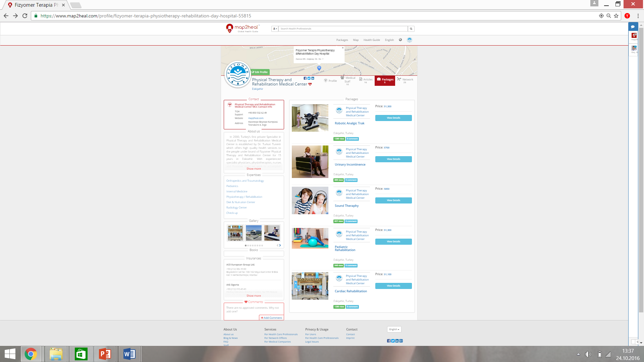View Details for the Cardiac Rehabilitation package
This screenshot has width=644, height=362.
393,286
